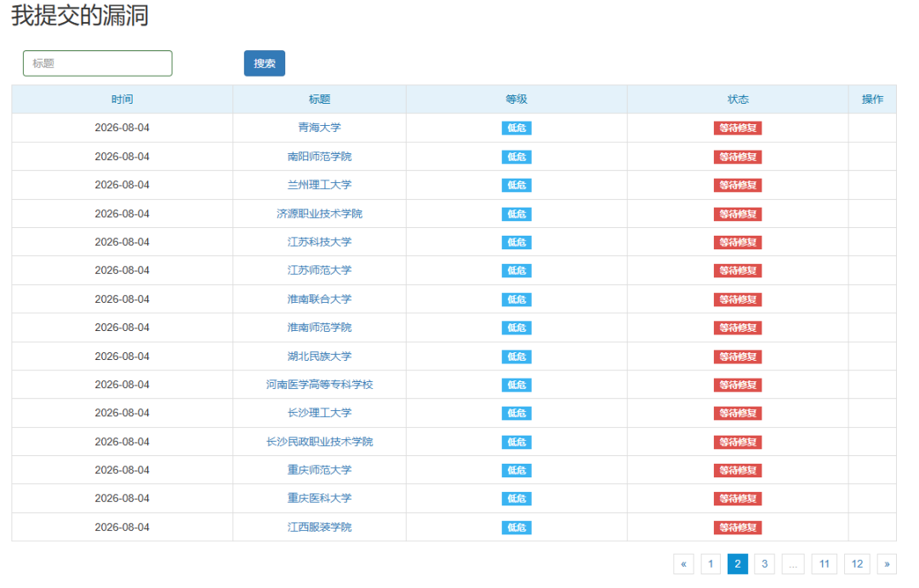Click the 低危 badge in 重庆医科大学 row
Image resolution: width=919 pixels, height=588 pixels.
pos(517,499)
